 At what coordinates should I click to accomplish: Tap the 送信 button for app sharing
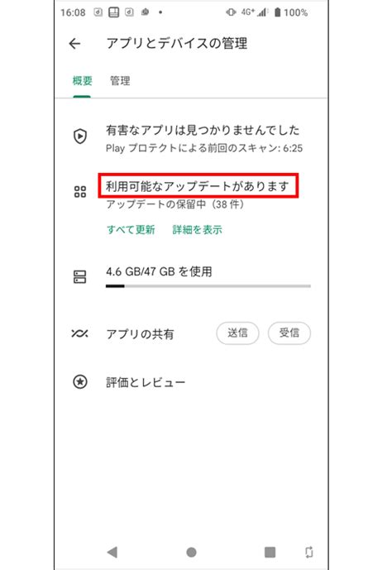coord(237,333)
